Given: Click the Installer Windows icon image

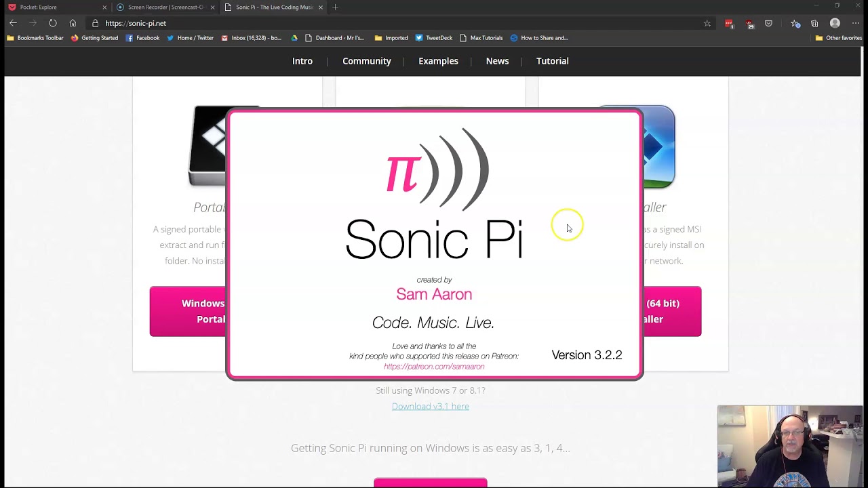Looking at the screenshot, I should [658, 146].
